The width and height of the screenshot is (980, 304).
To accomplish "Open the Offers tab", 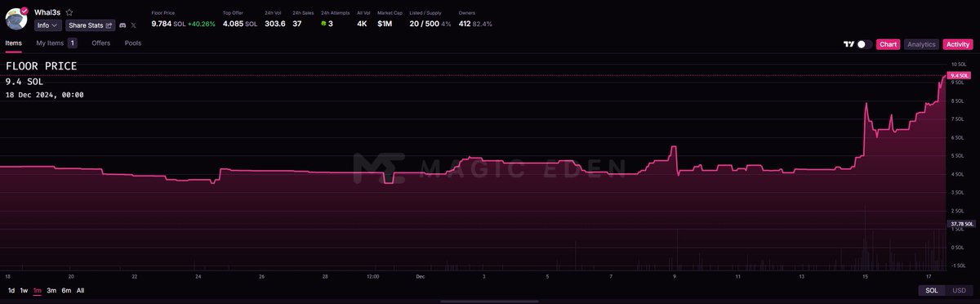I will tap(101, 42).
